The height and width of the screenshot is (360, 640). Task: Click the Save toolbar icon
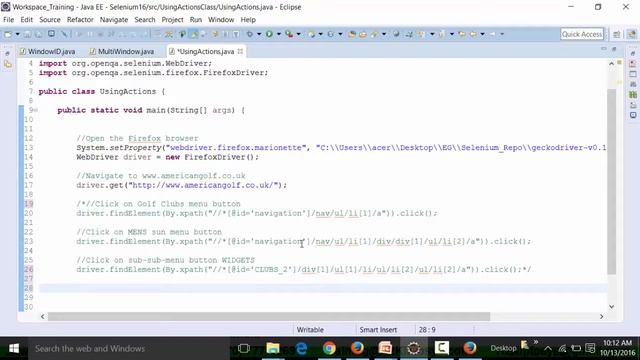coord(27,34)
